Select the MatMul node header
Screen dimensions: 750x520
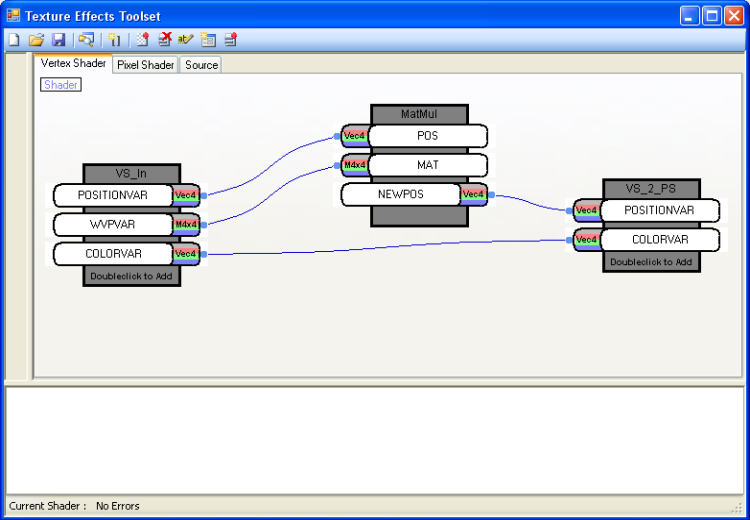click(x=419, y=114)
